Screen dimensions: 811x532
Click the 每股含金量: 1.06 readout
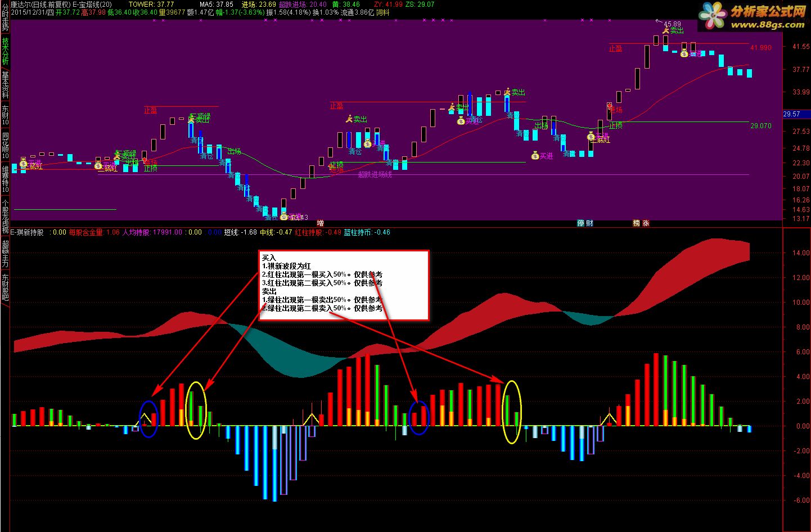pyautogui.click(x=94, y=232)
